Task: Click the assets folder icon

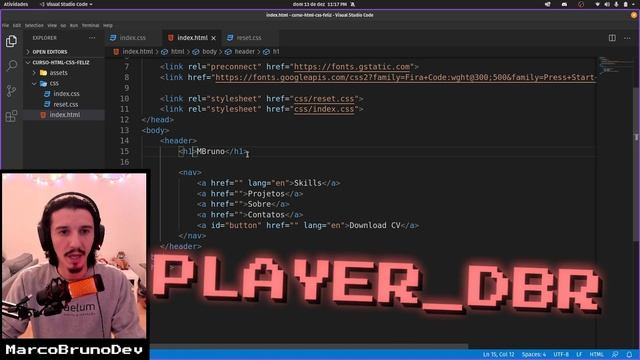Action: point(43,73)
